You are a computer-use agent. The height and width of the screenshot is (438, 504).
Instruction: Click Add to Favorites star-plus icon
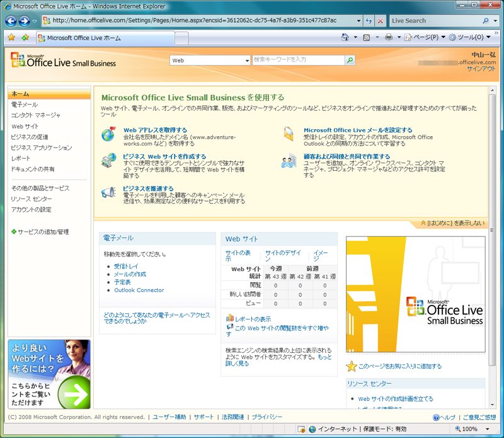pyautogui.click(x=25, y=38)
